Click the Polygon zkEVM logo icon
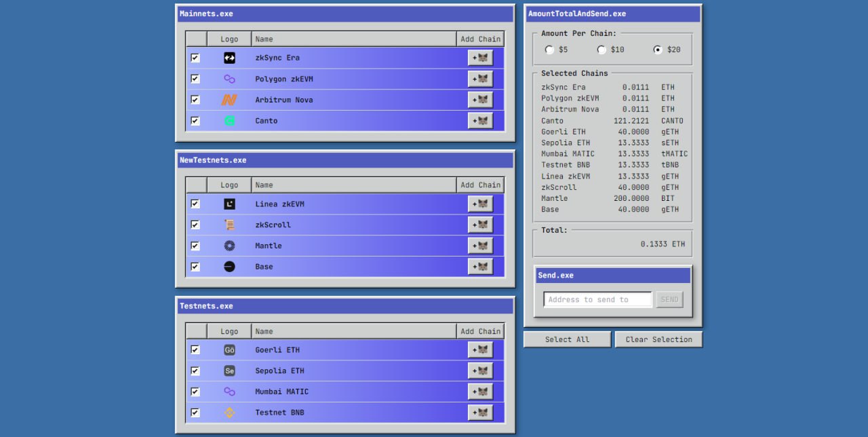868x437 pixels. 229,79
